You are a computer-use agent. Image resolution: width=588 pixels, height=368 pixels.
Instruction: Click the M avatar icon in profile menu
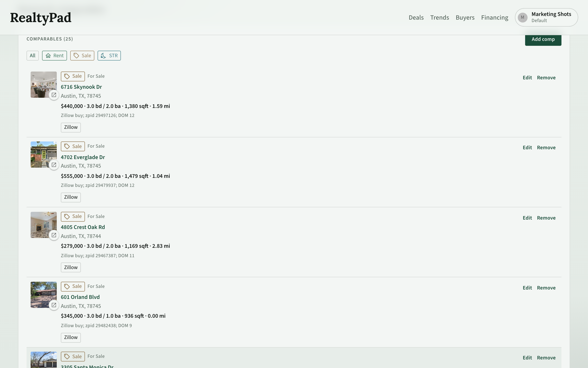click(523, 18)
